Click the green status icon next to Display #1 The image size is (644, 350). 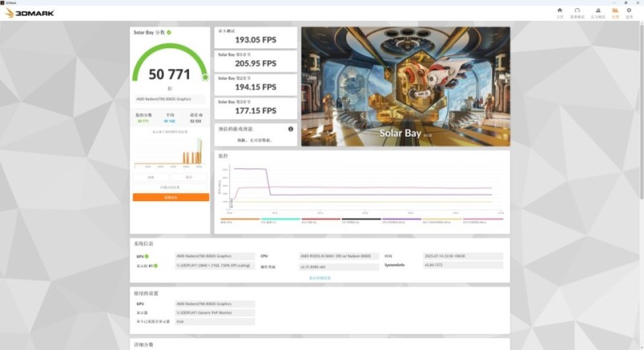pos(155,265)
